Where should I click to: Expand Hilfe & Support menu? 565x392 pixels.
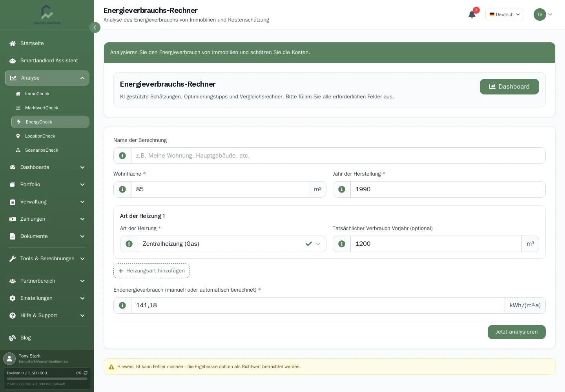click(47, 316)
